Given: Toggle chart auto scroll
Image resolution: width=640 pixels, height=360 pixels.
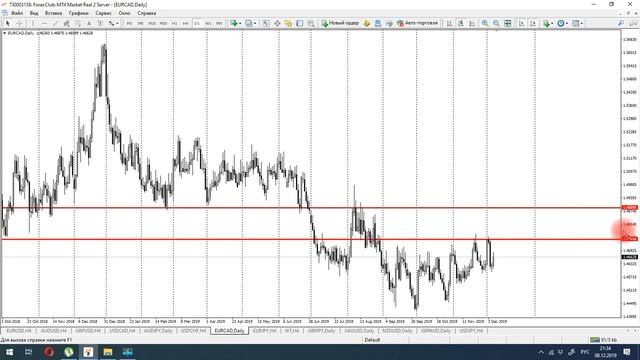Looking at the screenshot, I should (521, 23).
